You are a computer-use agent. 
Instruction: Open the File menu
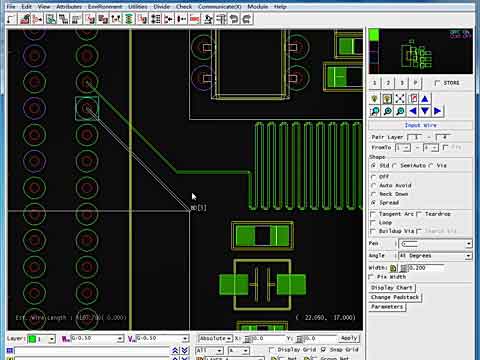(11, 7)
